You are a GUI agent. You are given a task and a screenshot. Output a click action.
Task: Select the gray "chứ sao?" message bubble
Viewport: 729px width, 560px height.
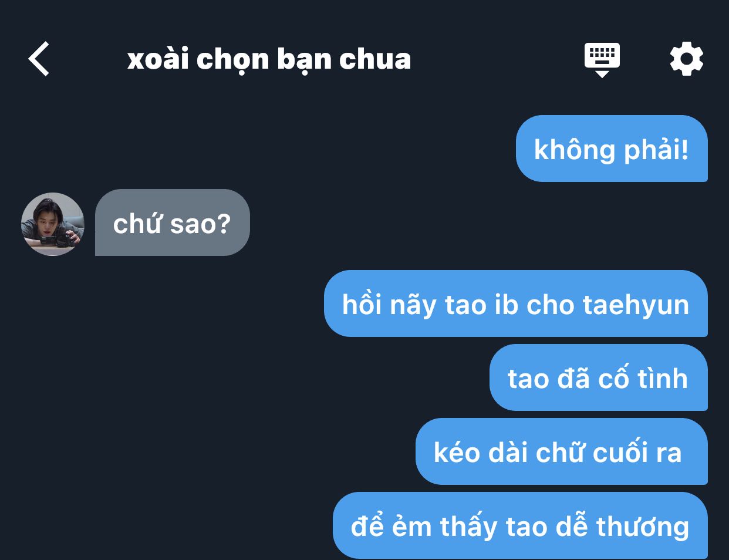[x=172, y=222]
